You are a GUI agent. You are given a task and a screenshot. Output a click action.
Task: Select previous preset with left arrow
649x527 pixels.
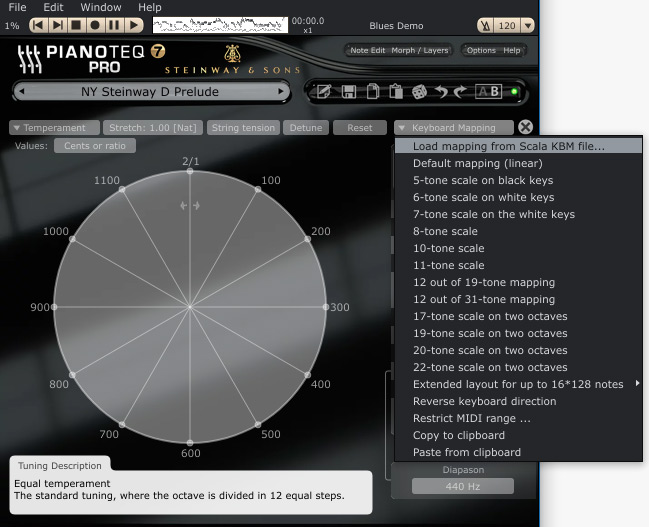(22, 91)
